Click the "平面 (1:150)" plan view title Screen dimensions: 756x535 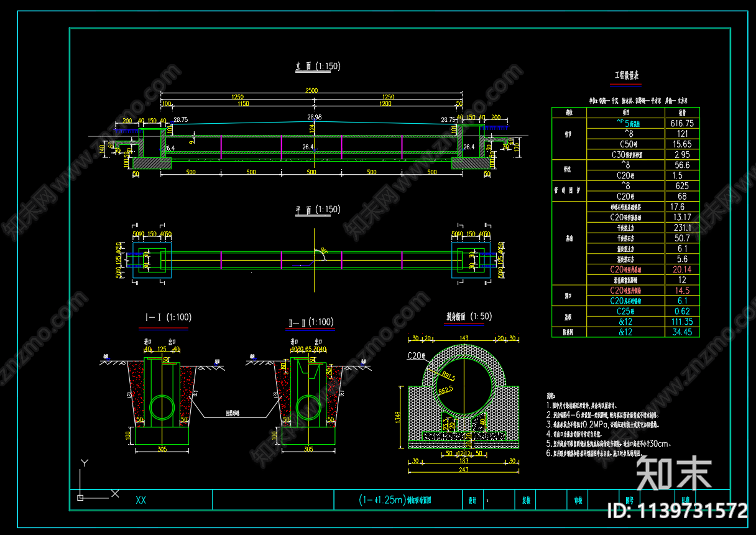tap(318, 210)
